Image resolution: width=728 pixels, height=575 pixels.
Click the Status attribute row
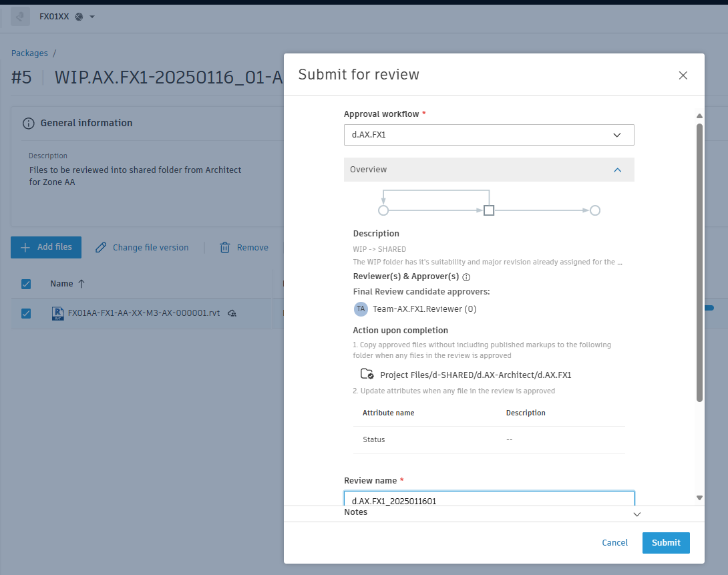489,440
